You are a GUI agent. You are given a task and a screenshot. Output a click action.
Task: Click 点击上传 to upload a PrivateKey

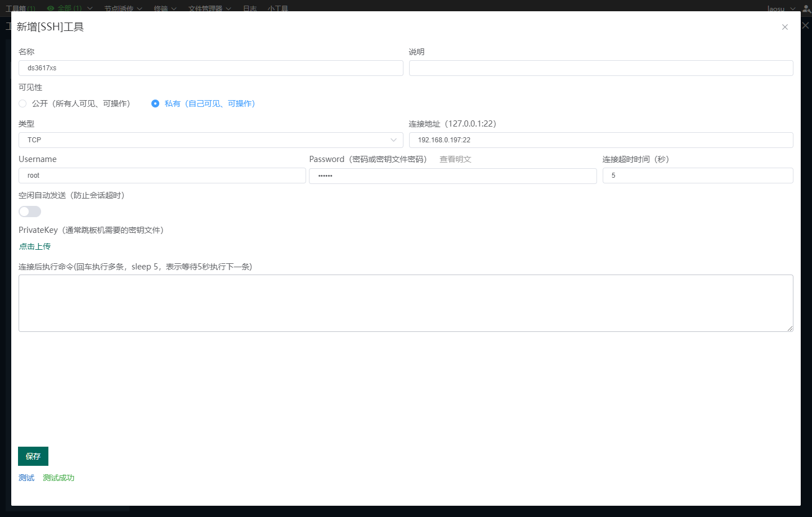34,246
